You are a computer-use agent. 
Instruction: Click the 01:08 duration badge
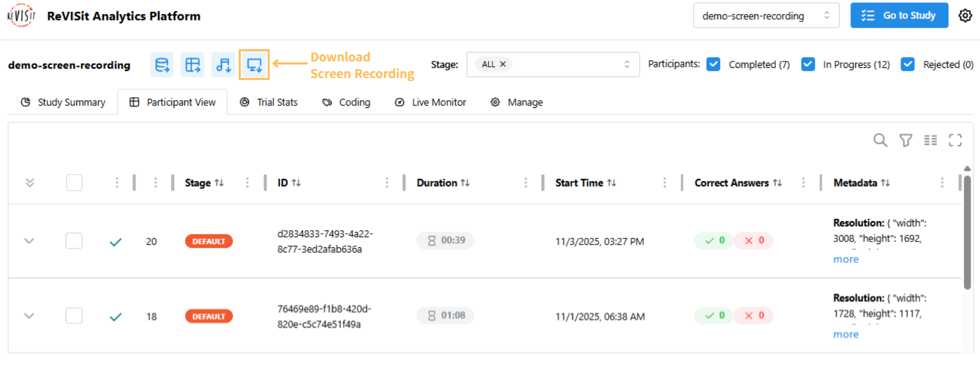pos(445,315)
